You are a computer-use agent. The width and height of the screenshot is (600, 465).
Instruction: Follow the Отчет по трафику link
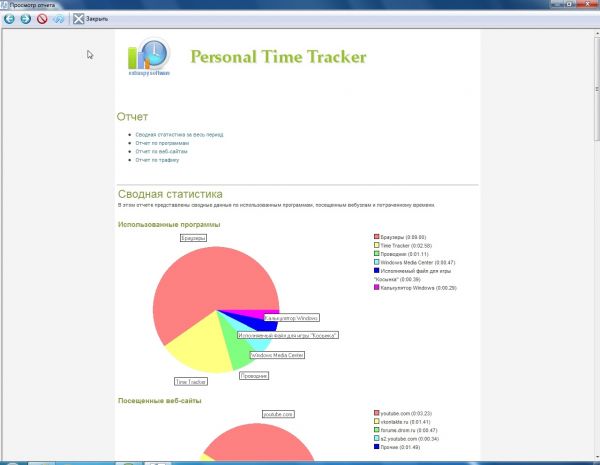point(157,160)
